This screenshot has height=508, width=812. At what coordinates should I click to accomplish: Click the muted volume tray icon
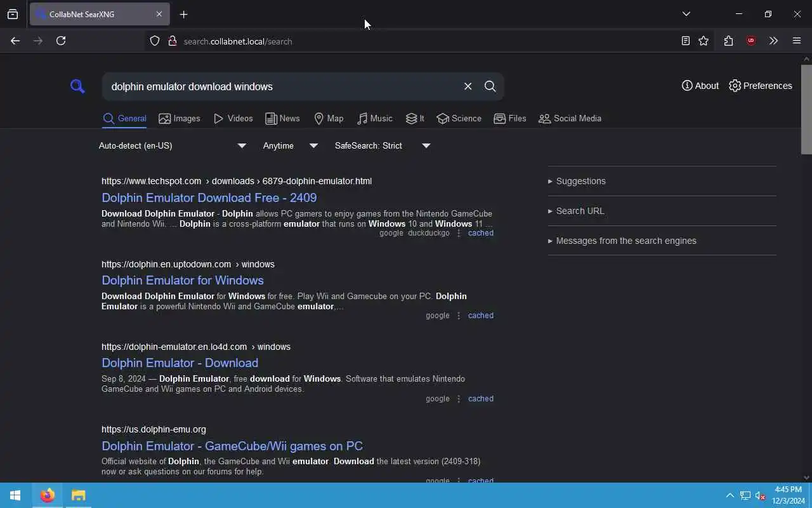760,495
